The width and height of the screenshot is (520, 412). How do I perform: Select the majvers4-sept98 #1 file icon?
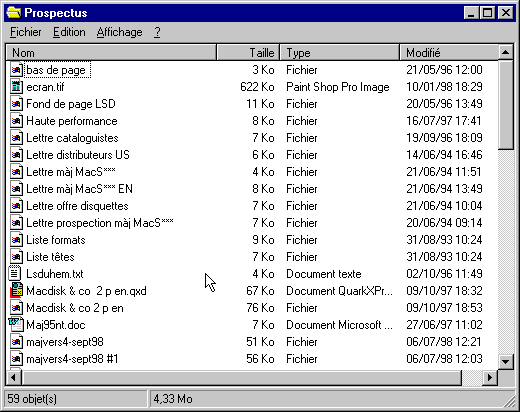[x=16, y=359]
